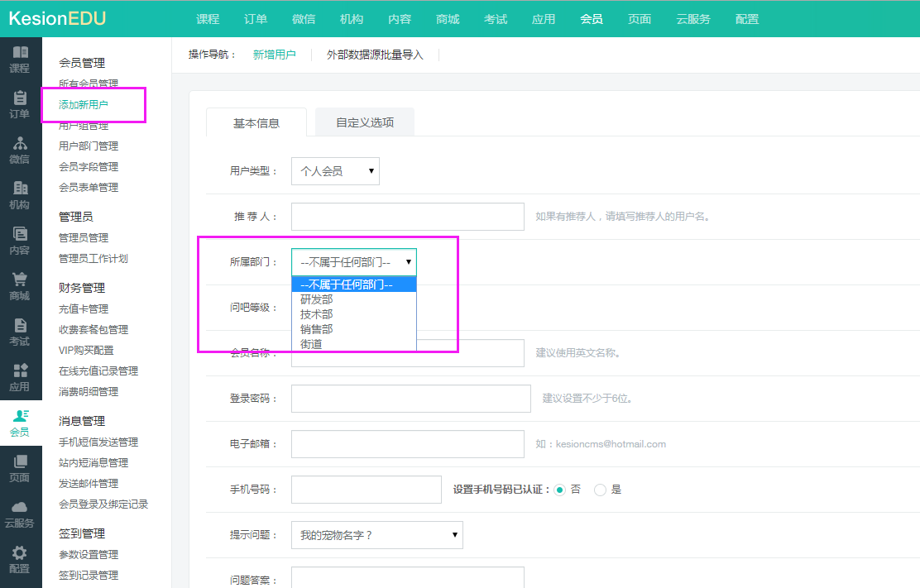Open the 用户类型 dropdown
Viewport: 920px width, 588px height.
click(335, 171)
